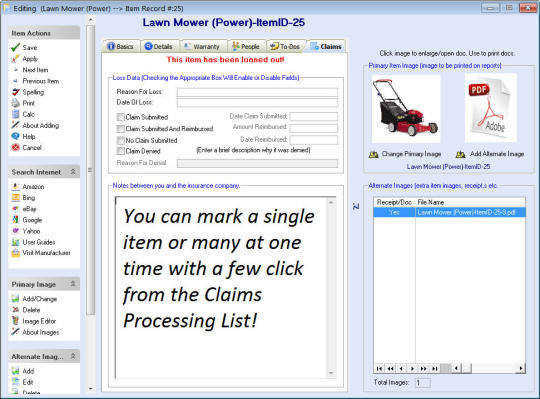Jump to last record navigator button

[435, 368]
